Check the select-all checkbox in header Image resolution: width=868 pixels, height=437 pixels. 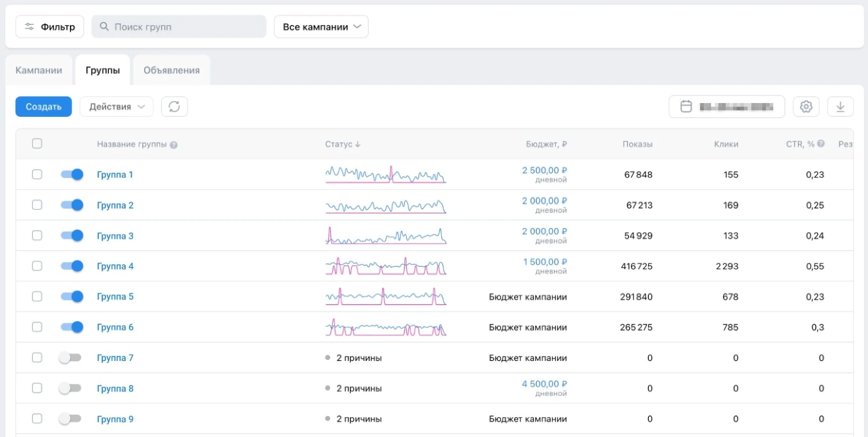pyautogui.click(x=37, y=144)
